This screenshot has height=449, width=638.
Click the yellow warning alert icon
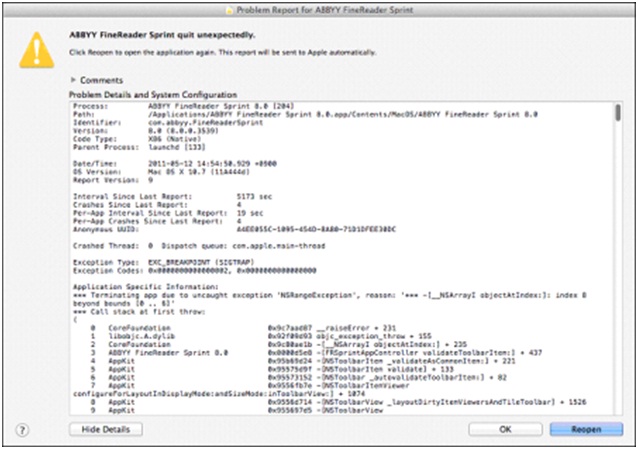tap(37, 50)
